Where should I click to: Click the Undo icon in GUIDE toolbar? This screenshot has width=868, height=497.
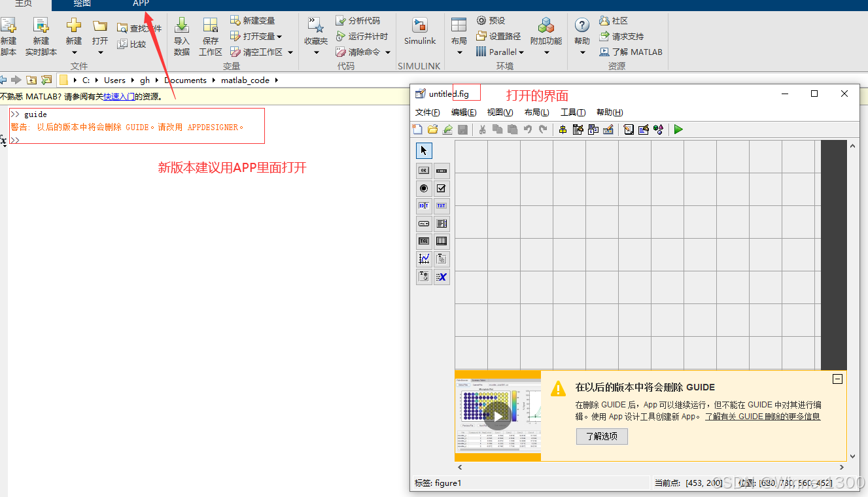(x=527, y=129)
